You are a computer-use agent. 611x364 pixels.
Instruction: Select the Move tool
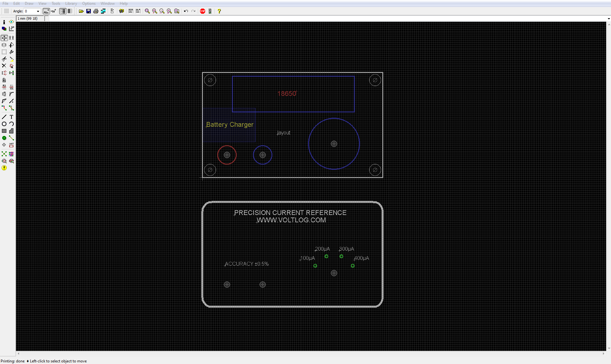pos(4,38)
